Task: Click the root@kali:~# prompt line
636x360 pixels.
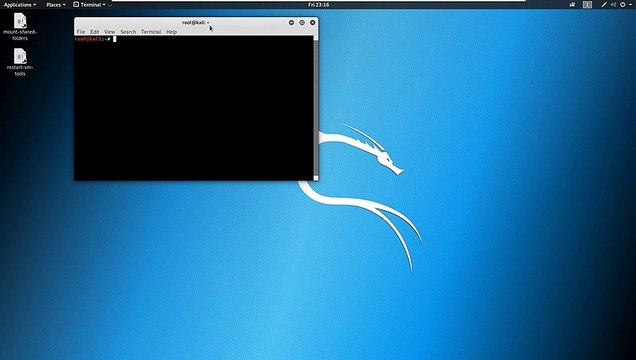Action: [93, 39]
